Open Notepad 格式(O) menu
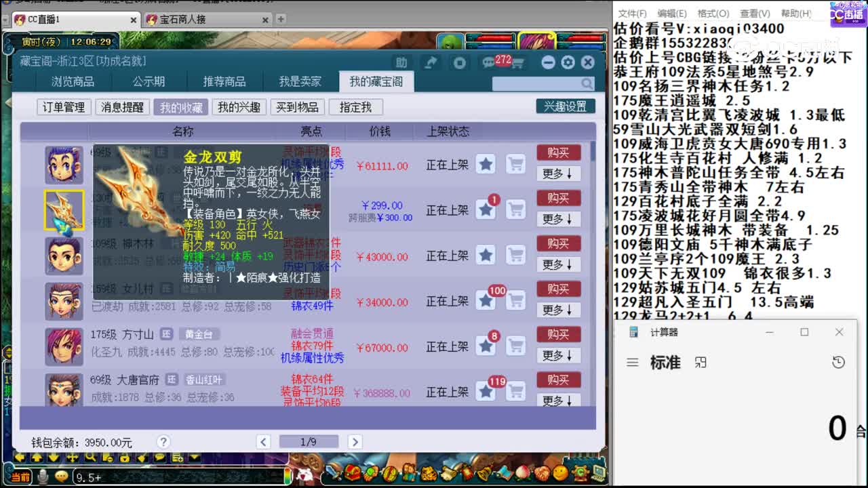868x488 pixels. (712, 14)
